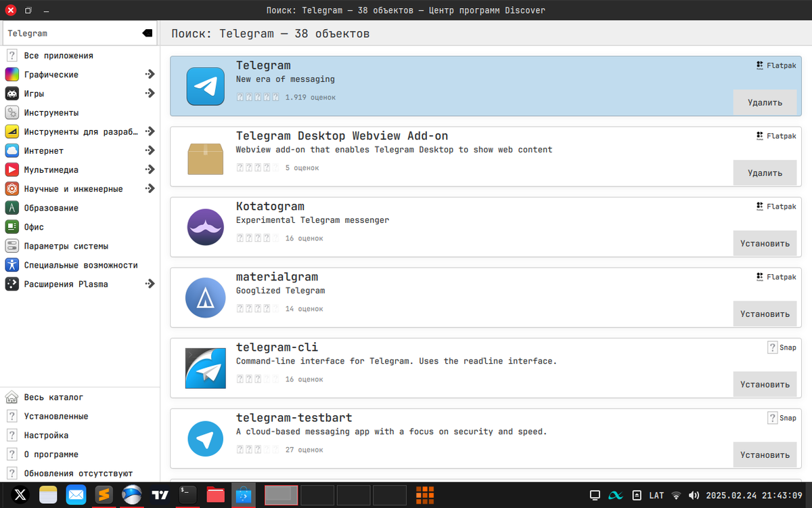Open Webview Add-on package box icon
The width and height of the screenshot is (812, 508).
coord(205,158)
